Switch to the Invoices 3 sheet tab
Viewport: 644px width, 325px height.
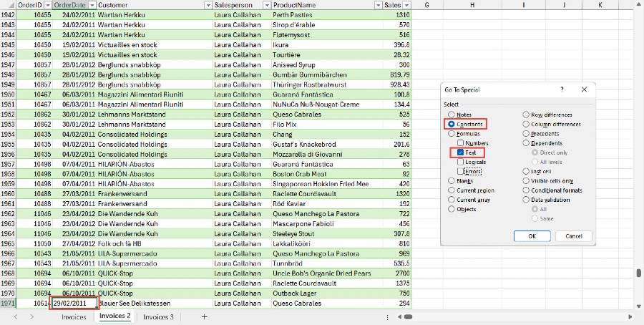158,316
